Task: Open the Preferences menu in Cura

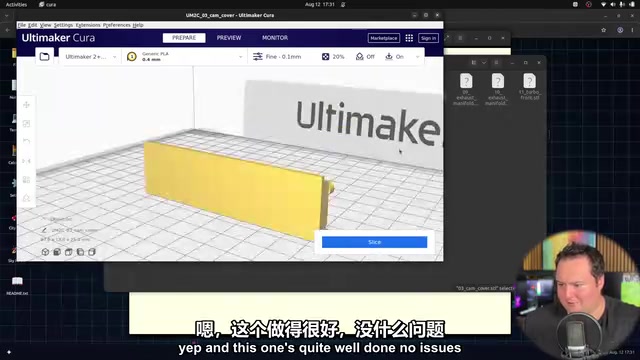Action: (x=117, y=25)
